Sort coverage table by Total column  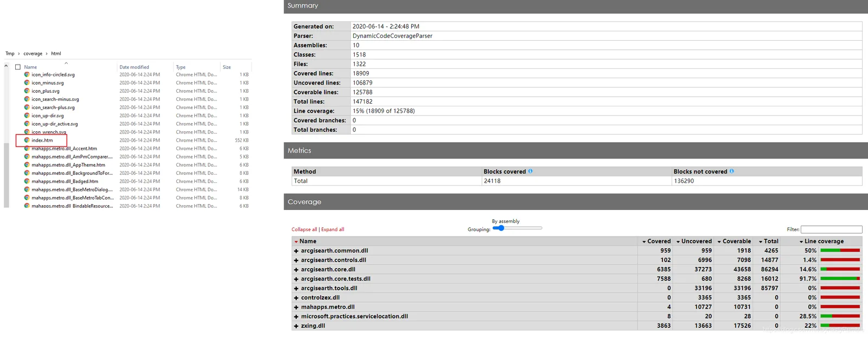(768, 241)
